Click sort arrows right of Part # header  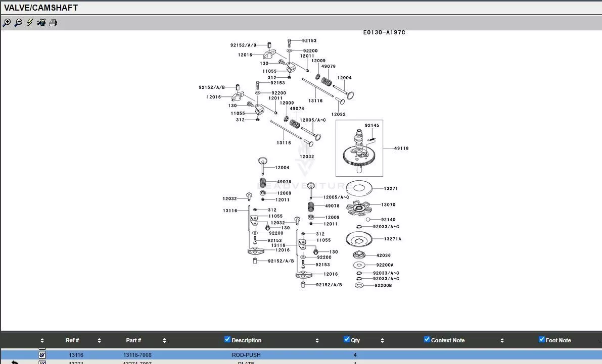coord(164,341)
